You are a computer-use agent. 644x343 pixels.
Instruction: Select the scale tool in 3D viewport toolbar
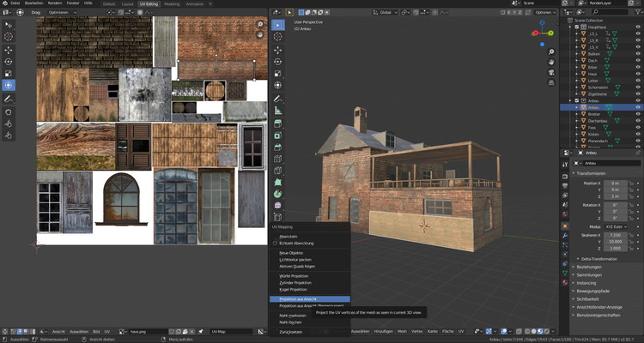point(277,74)
